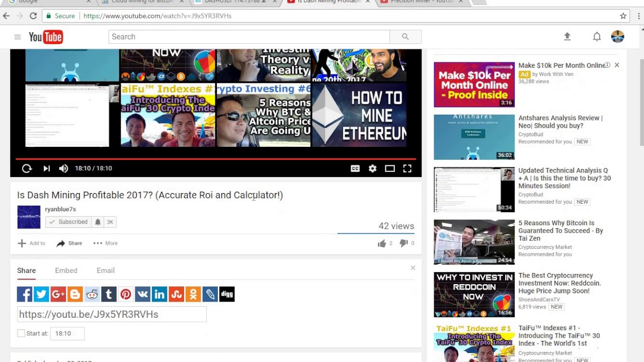Open 5 Reasons Why Bitcoin video title

pyautogui.click(x=560, y=231)
